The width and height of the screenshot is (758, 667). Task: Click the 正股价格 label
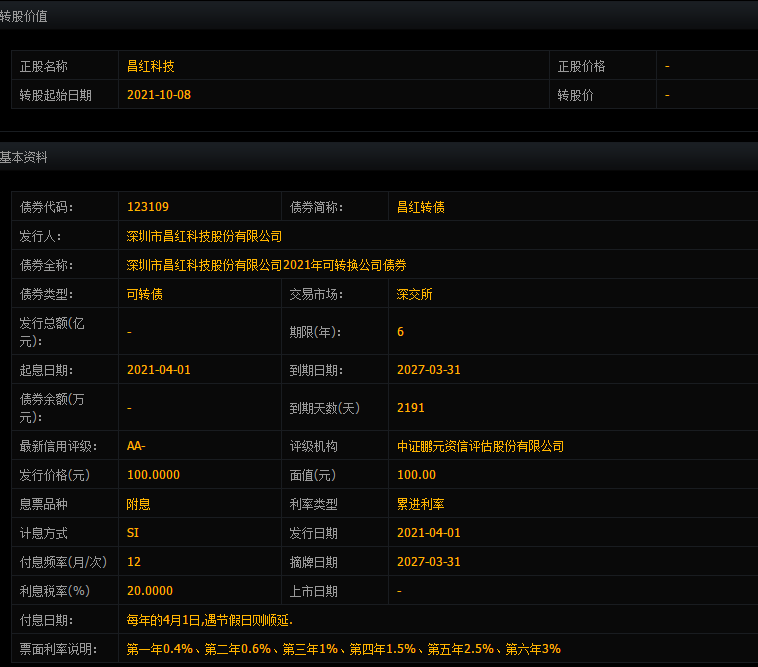(x=581, y=66)
